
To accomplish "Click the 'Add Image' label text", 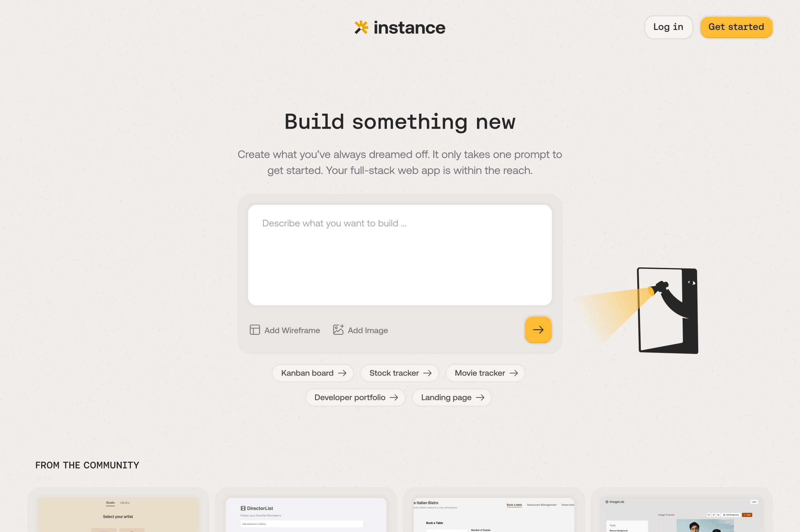I will tap(368, 331).
